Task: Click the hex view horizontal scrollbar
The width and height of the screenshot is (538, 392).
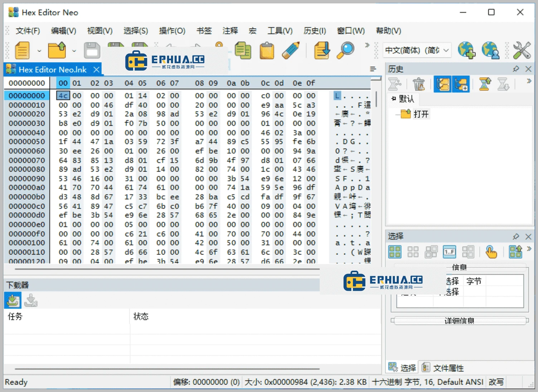Action: click(x=167, y=269)
